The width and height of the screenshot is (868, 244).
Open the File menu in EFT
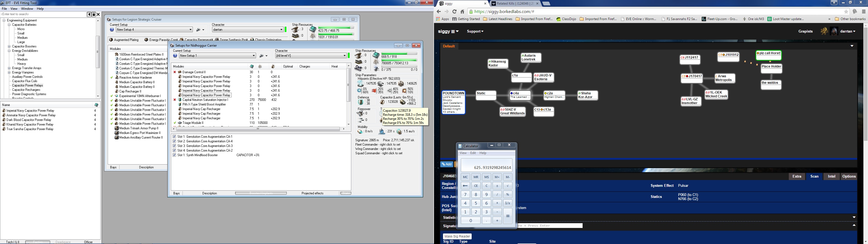tap(4, 9)
